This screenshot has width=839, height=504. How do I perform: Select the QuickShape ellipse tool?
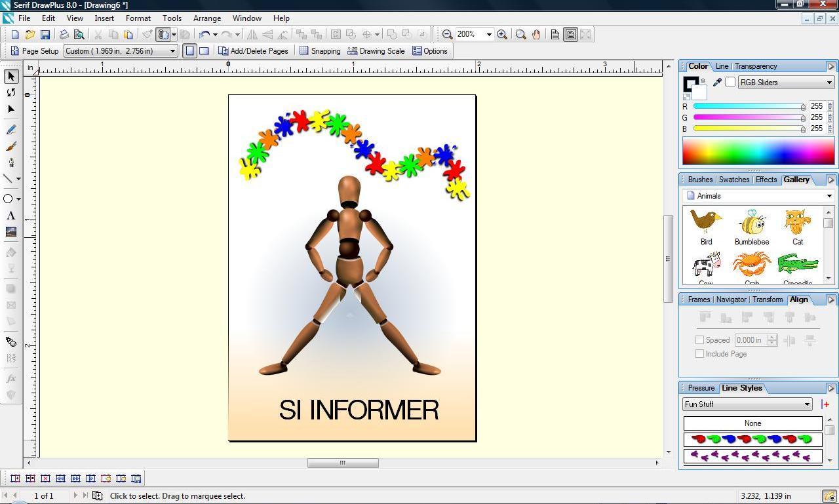(x=9, y=199)
